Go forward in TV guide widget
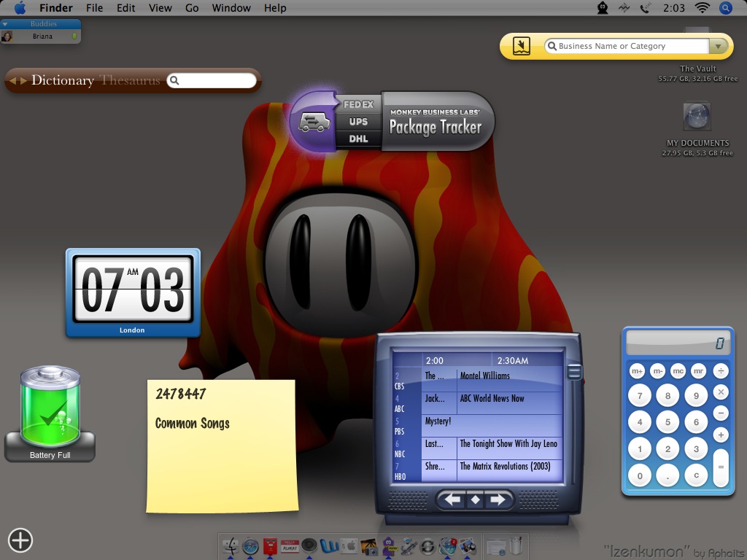Viewport: 747px width, 560px height. 498,499
